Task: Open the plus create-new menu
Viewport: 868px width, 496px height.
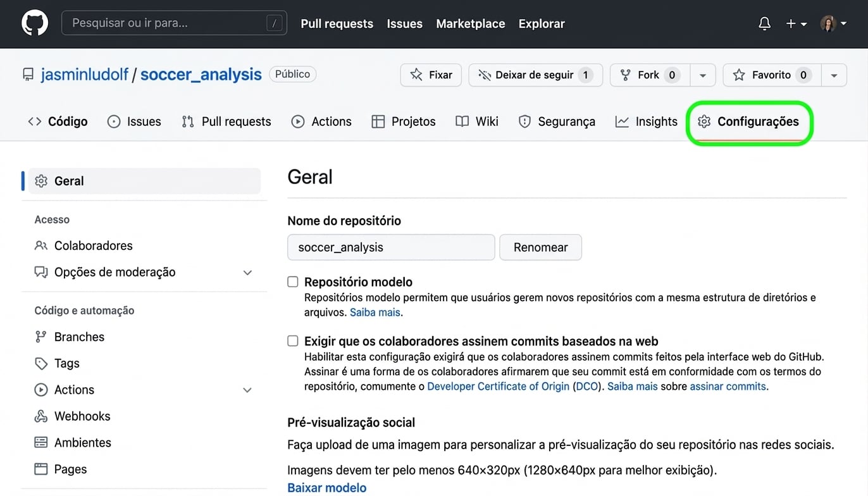Action: point(796,23)
